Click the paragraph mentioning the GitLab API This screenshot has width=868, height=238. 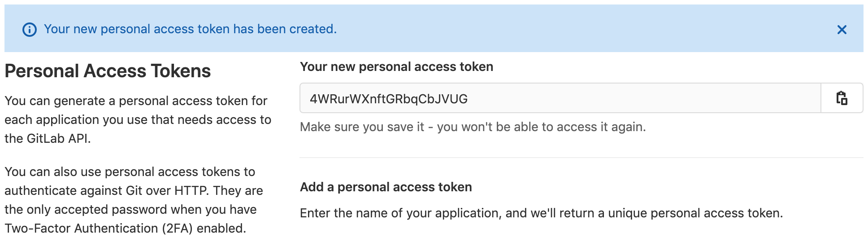[x=138, y=119]
